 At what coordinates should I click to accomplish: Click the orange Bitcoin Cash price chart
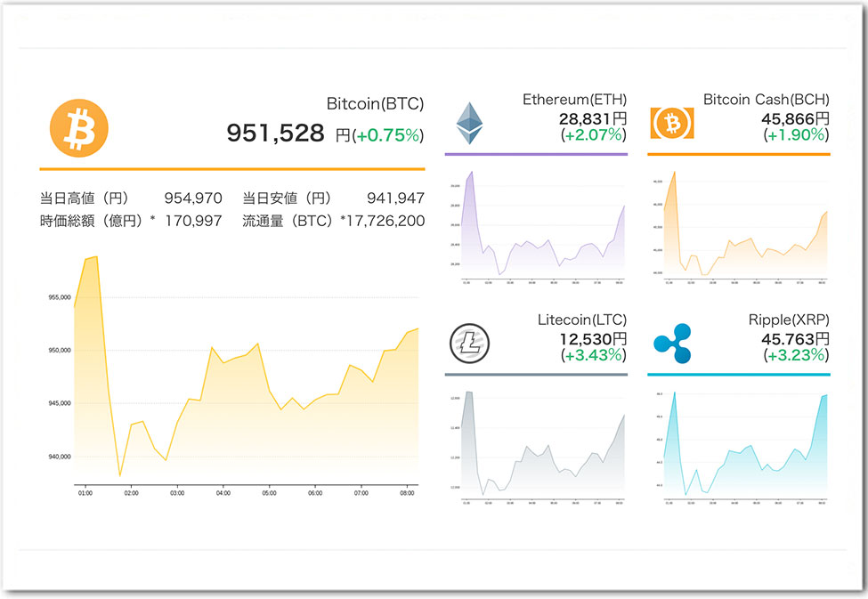point(746,226)
